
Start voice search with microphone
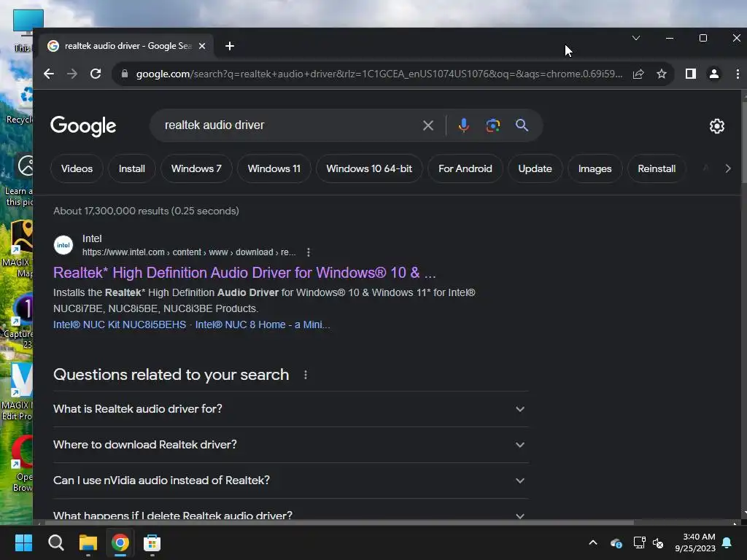(x=463, y=125)
